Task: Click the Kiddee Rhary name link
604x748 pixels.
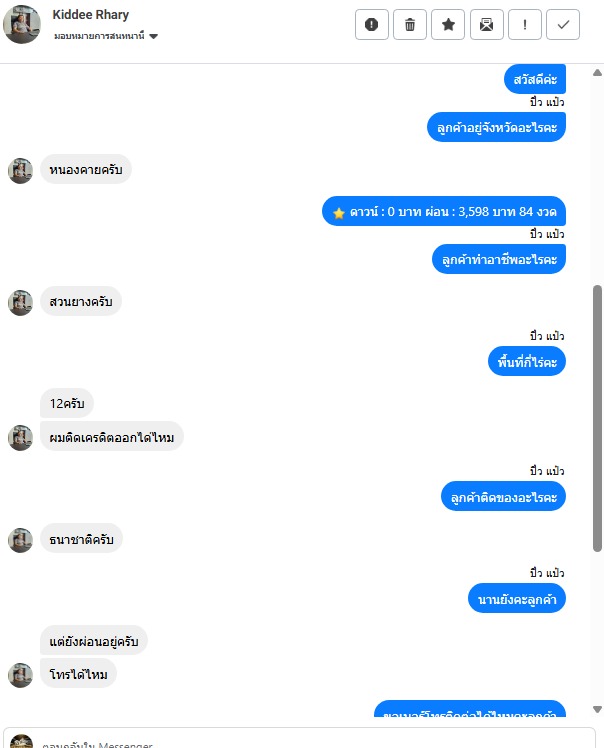Action: click(x=91, y=15)
